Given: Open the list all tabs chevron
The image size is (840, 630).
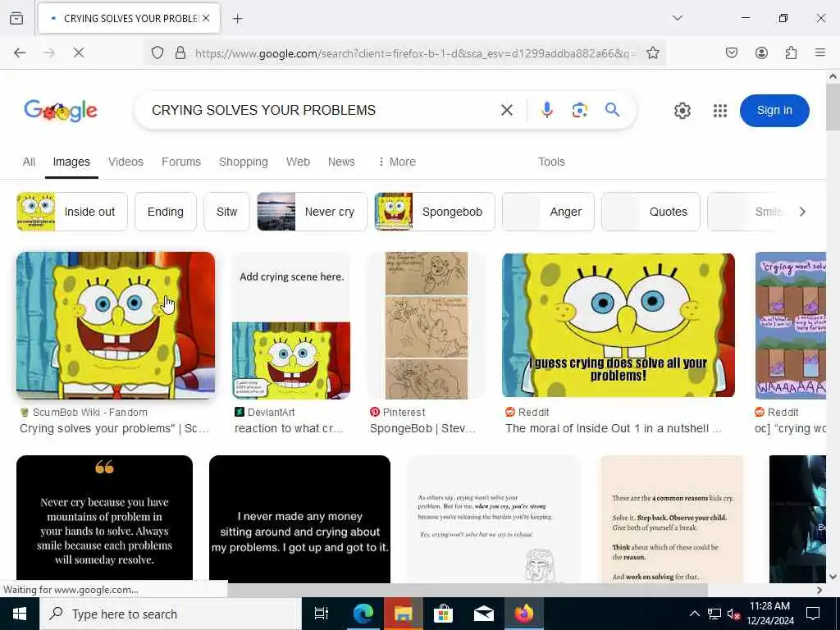Looking at the screenshot, I should pos(678,18).
